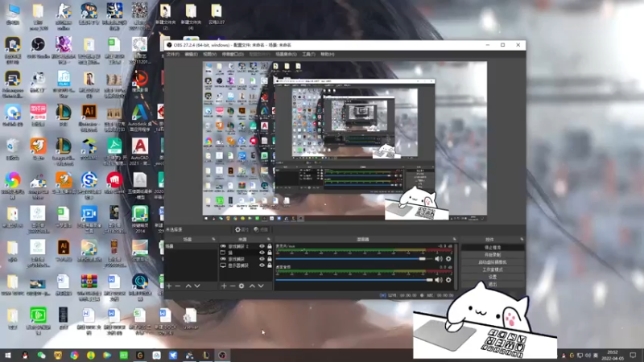Pop out the 场景 dock panel
The image size is (644, 362).
coord(213,239)
